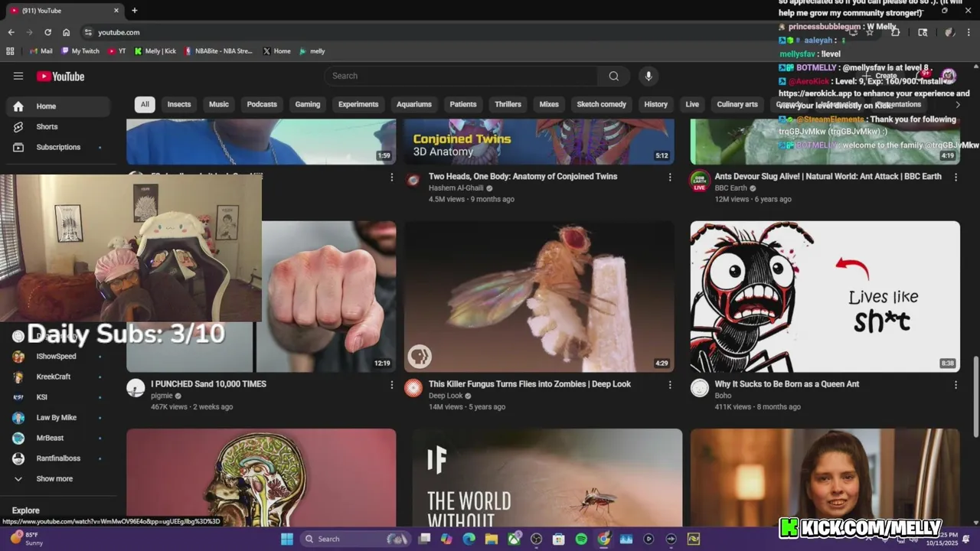980x551 pixels.
Task: Open the Rantfinalboss subscription channel
Action: coord(57,458)
